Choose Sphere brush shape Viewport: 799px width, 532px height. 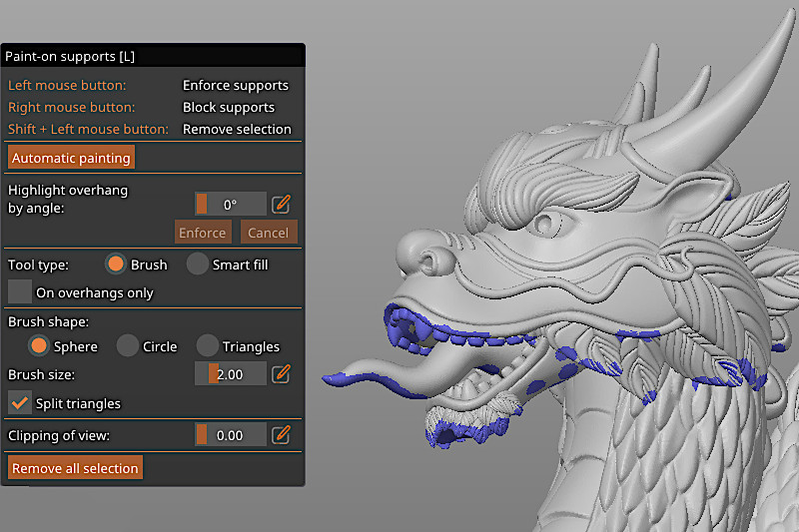(x=39, y=346)
